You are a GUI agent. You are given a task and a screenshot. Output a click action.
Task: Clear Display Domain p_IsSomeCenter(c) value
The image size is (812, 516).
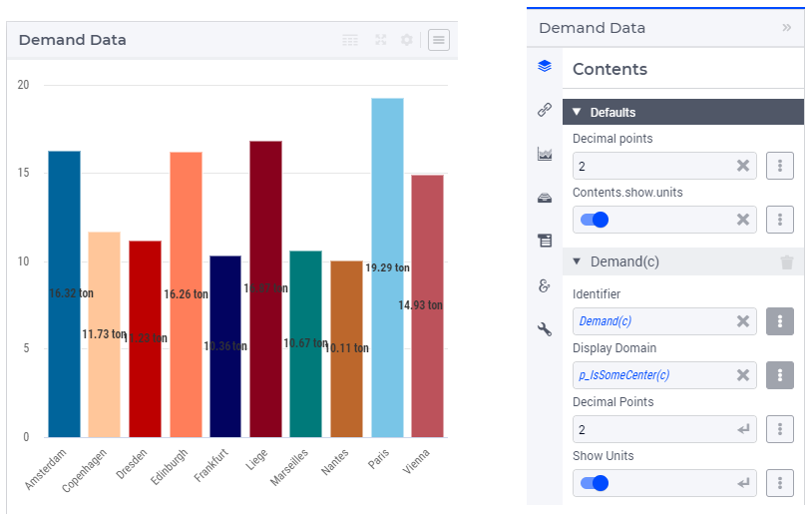[742, 375]
